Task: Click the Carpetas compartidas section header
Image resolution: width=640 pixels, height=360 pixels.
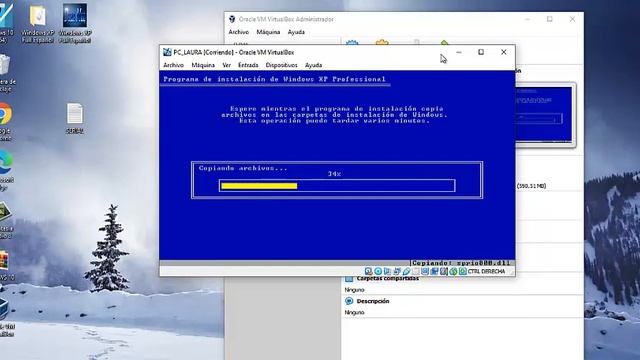Action: (x=387, y=278)
